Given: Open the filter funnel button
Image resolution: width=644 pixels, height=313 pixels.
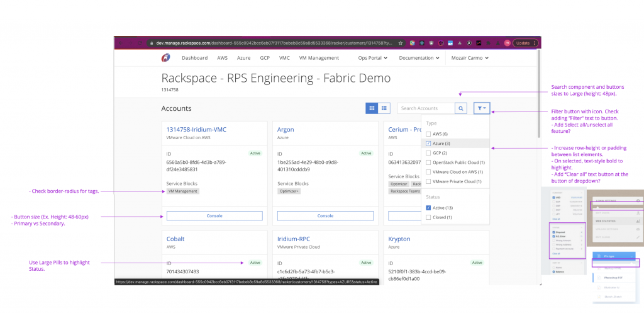Looking at the screenshot, I should pos(482,108).
